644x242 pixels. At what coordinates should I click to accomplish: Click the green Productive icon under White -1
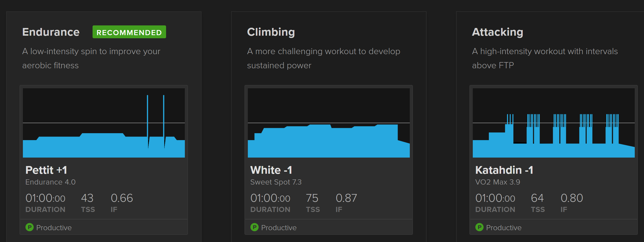tap(255, 227)
